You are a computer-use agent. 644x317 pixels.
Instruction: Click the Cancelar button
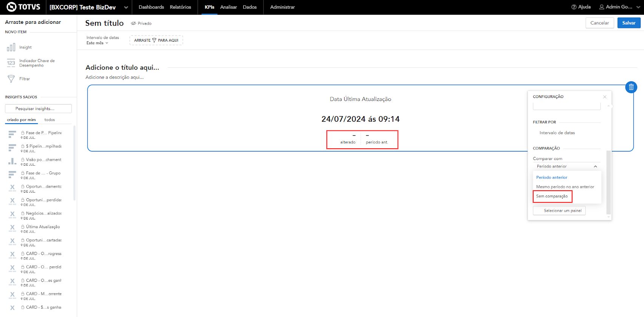[x=600, y=23]
